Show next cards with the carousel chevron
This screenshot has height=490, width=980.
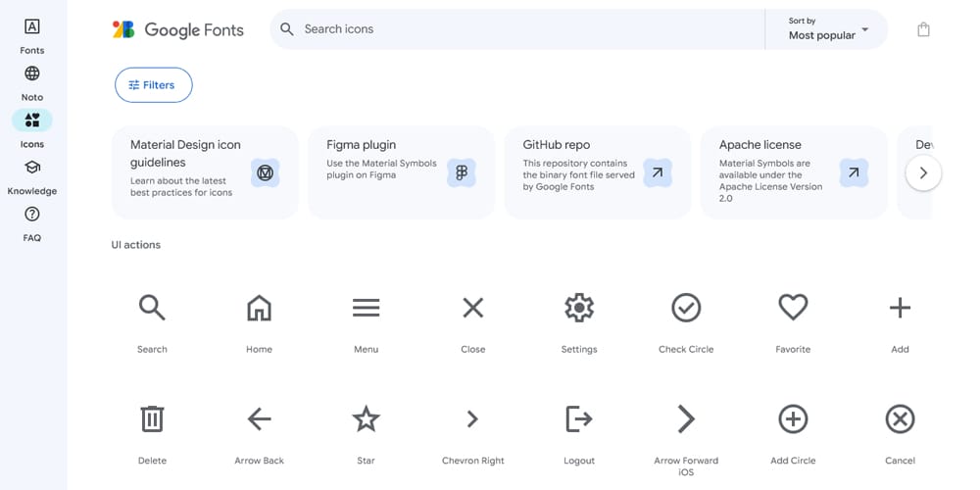(x=923, y=172)
